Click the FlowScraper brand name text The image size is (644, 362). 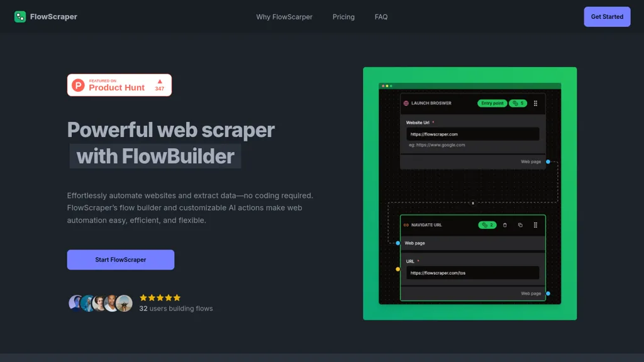click(53, 17)
